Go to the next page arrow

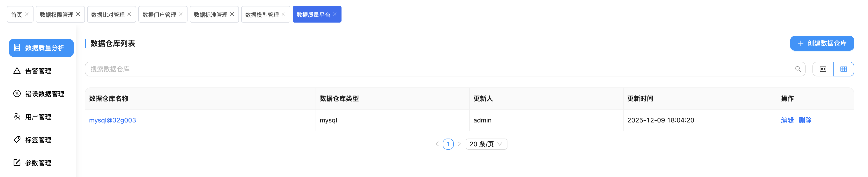tap(459, 144)
